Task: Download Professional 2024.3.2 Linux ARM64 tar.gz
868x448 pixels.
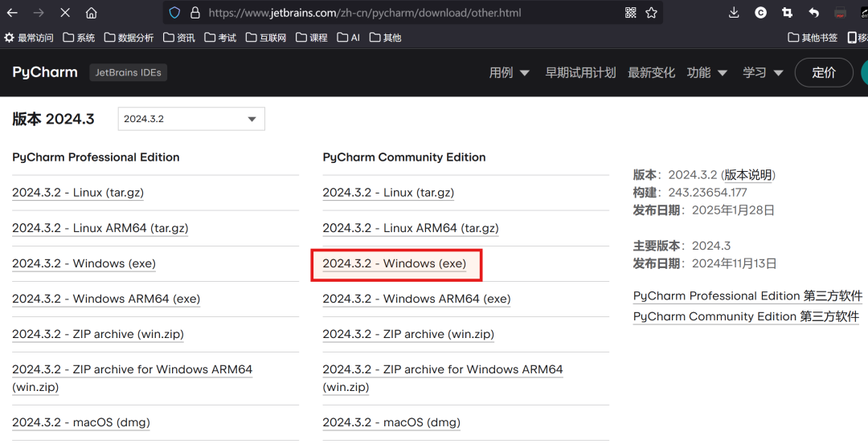Action: tap(100, 228)
